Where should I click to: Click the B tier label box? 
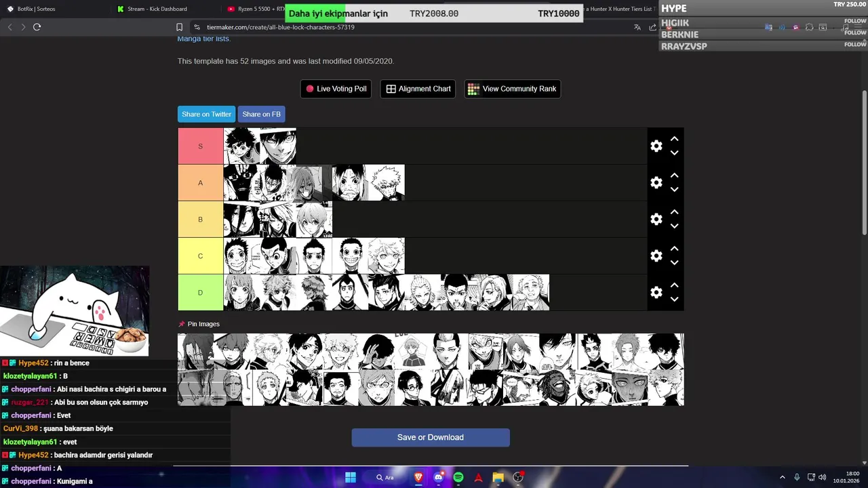click(x=200, y=219)
